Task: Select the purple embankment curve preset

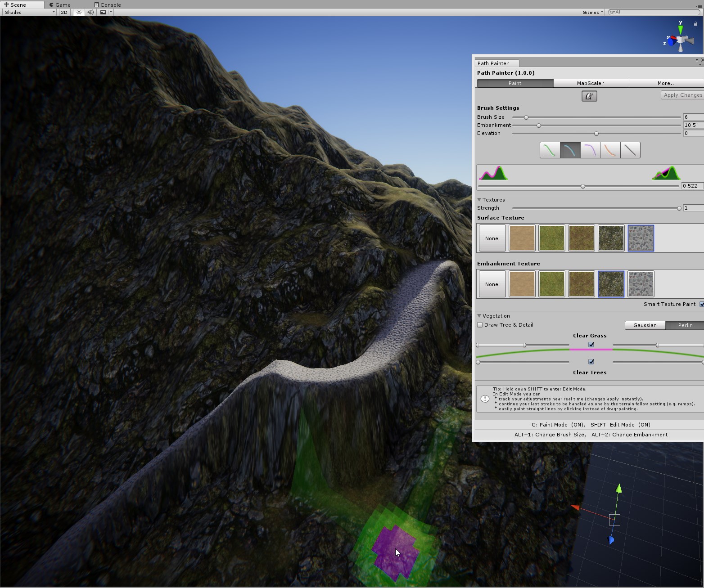Action: 590,150
